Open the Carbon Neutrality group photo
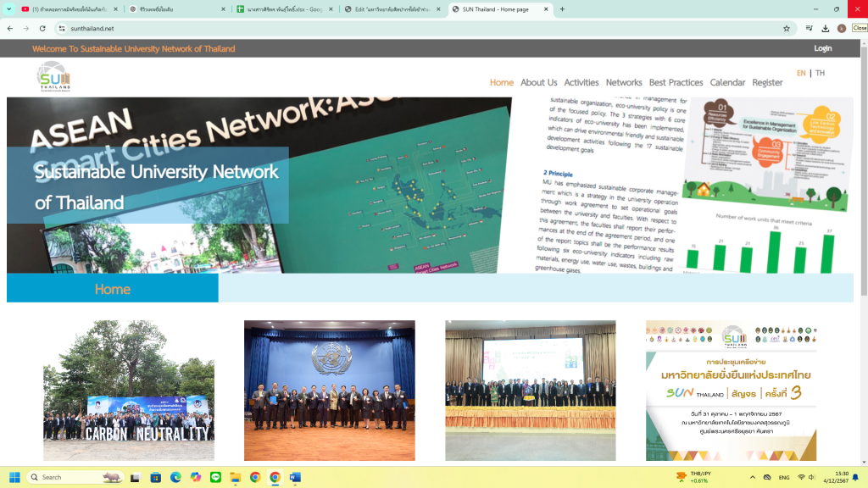The image size is (868, 488). coord(129,391)
